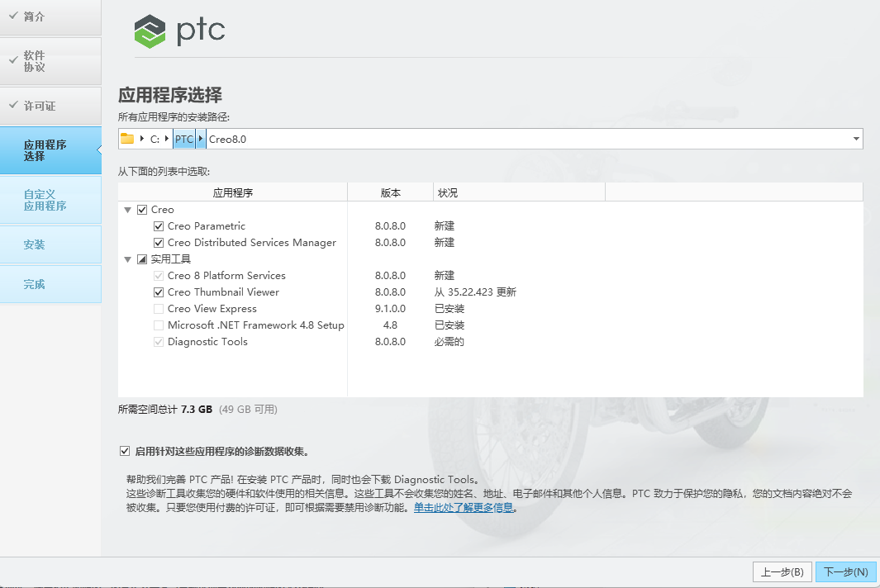Click the C: path segment
880x588 pixels.
click(x=155, y=139)
